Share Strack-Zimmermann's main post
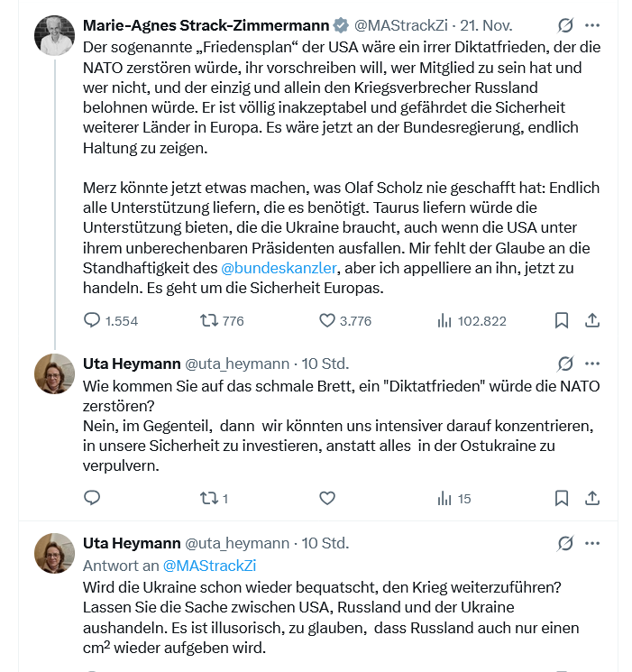The image size is (632, 672). [x=592, y=320]
